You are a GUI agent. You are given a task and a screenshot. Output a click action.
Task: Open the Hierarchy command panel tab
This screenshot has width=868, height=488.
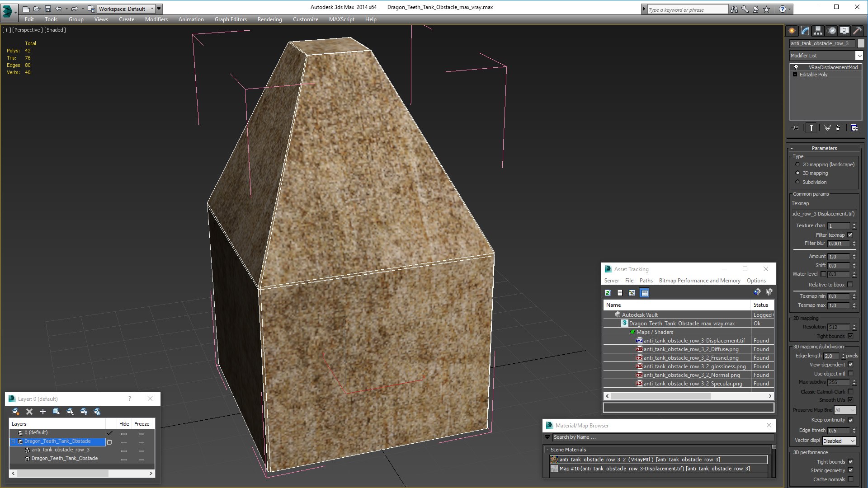coord(818,31)
